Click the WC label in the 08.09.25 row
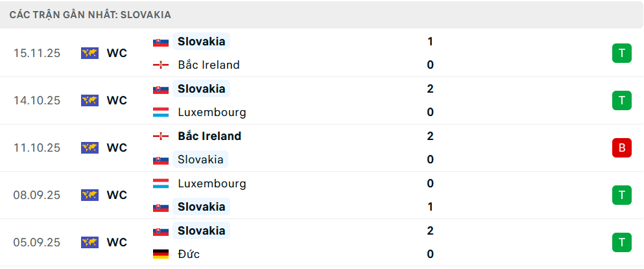 click(117, 195)
